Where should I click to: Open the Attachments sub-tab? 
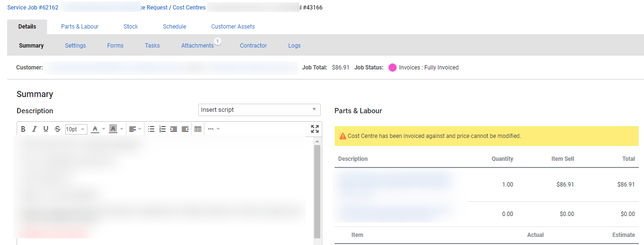pos(197,46)
